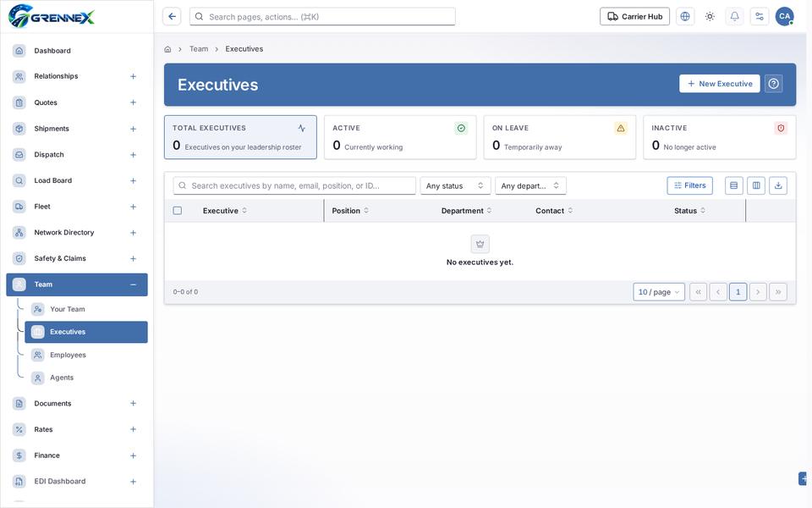This screenshot has height=508, width=812.
Task: Click the back arrow button
Action: (x=172, y=17)
